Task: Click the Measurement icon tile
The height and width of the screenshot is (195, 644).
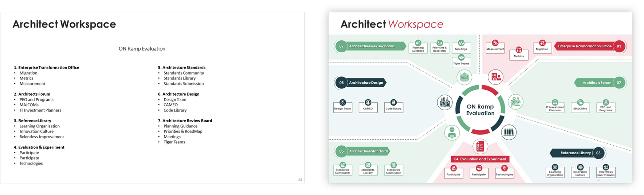Action: pyautogui.click(x=495, y=46)
